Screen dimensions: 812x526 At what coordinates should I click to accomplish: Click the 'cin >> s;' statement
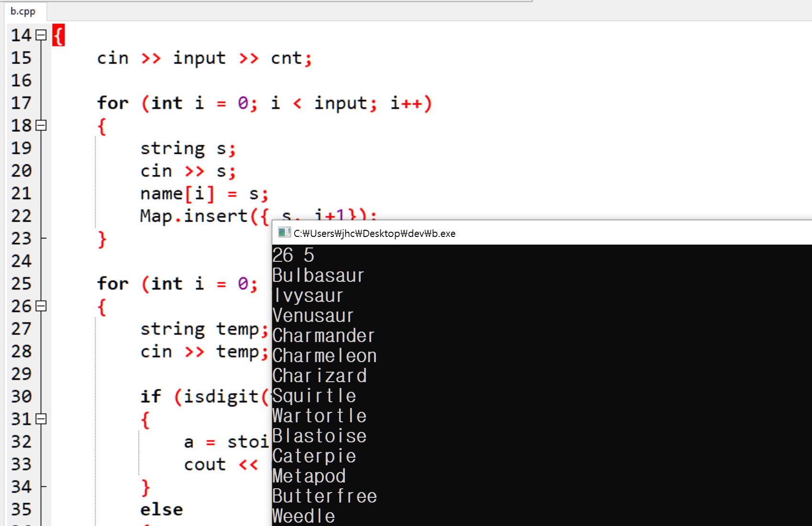pyautogui.click(x=188, y=171)
